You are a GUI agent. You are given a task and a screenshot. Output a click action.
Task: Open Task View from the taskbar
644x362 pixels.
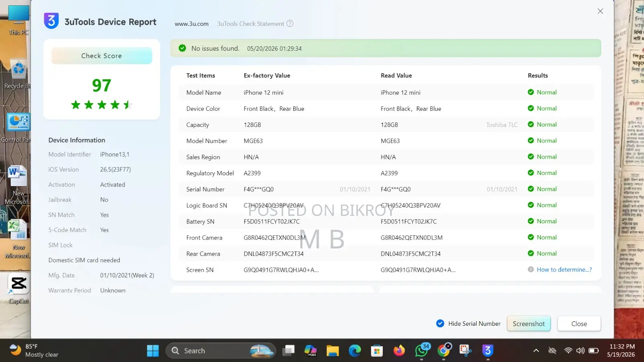coord(288,351)
